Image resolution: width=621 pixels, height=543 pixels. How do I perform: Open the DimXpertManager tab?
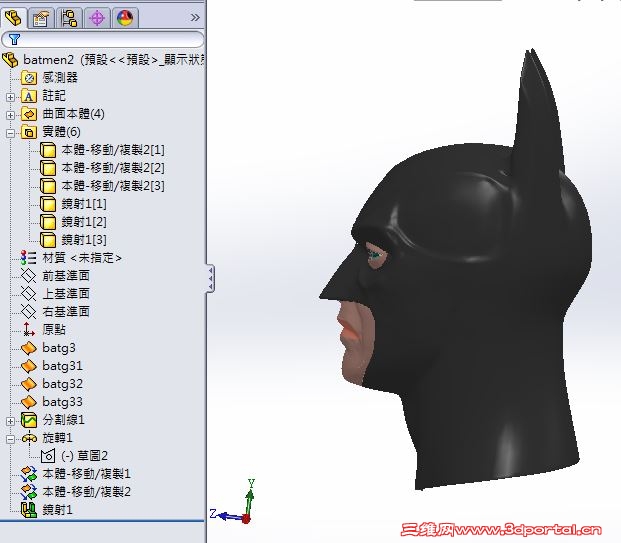tap(97, 18)
